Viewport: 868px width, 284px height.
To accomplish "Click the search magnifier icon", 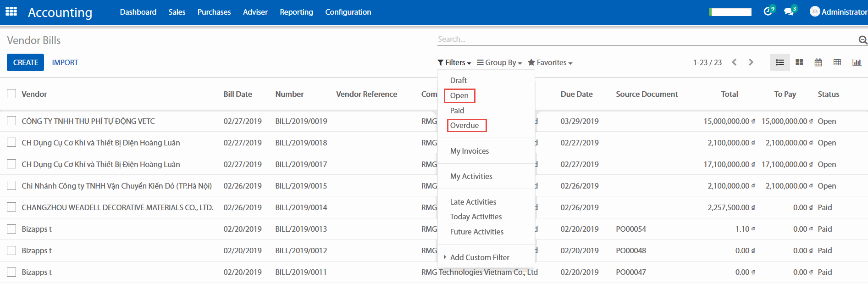I will [862, 40].
